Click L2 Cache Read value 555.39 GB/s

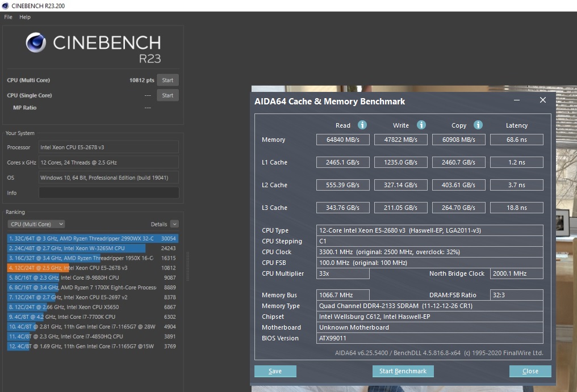pyautogui.click(x=343, y=185)
